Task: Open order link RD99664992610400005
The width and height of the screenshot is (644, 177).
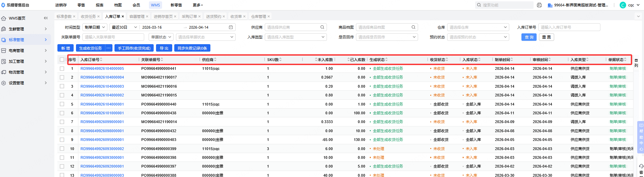Action: (102, 68)
